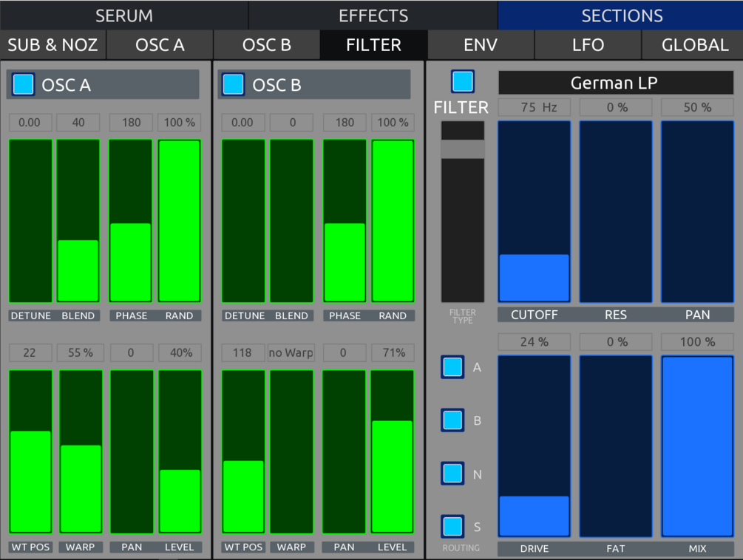Adjust the OSC A LEVEL slider
Screen dimensions: 743x560
pos(180,451)
